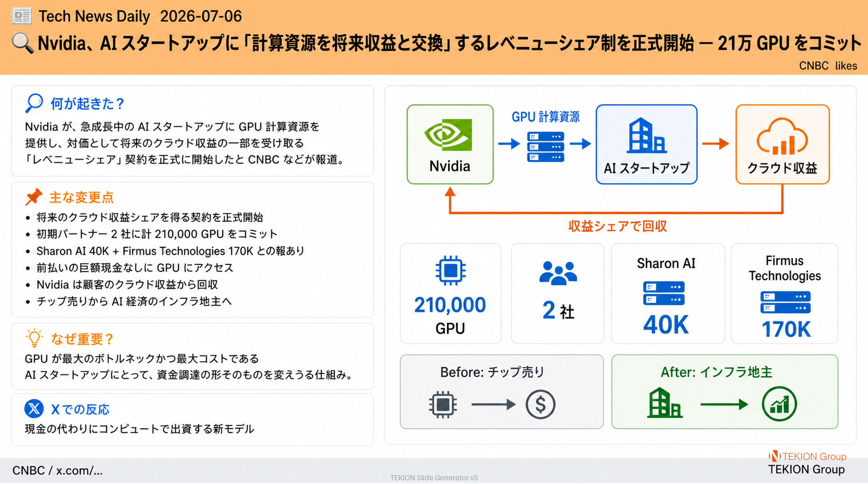This screenshot has width=868, height=484.
Task: Click the Tech News Daily title
Action: point(94,16)
